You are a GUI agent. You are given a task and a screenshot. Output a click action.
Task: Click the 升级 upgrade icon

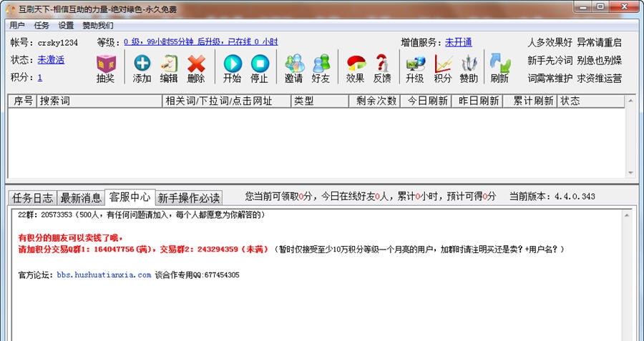[415, 64]
